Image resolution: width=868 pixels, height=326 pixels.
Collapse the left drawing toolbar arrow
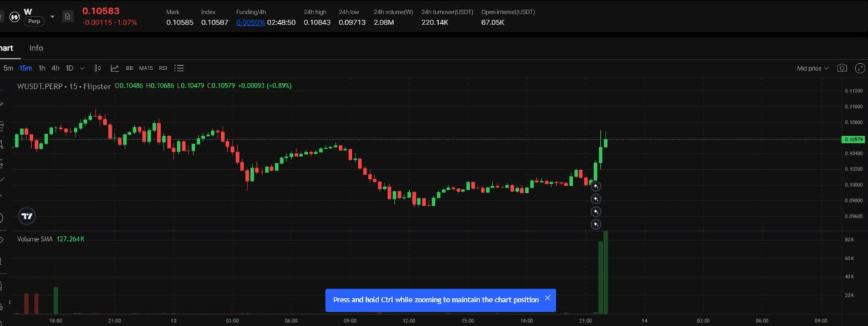(9, 303)
